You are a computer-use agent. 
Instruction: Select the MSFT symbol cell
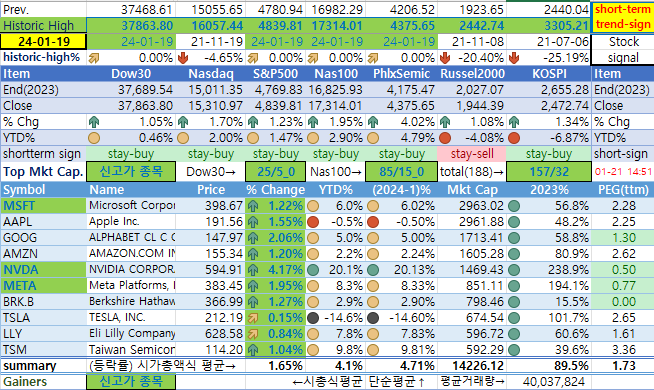pyautogui.click(x=43, y=206)
